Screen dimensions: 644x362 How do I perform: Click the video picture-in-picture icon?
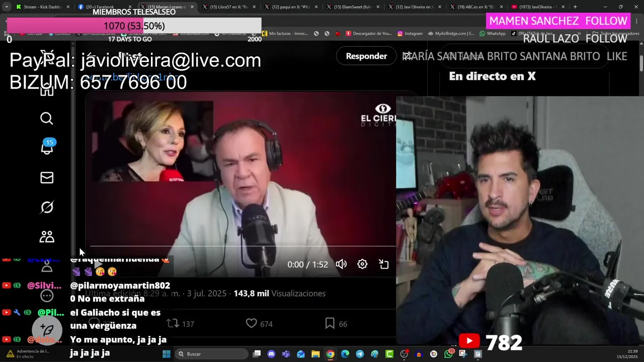pyautogui.click(x=384, y=264)
